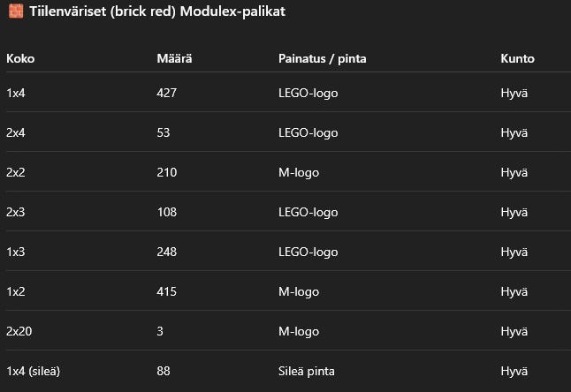Click the quantity 53 in the 2x4 row
Image resolution: width=571 pixels, height=392 pixels.
click(164, 132)
